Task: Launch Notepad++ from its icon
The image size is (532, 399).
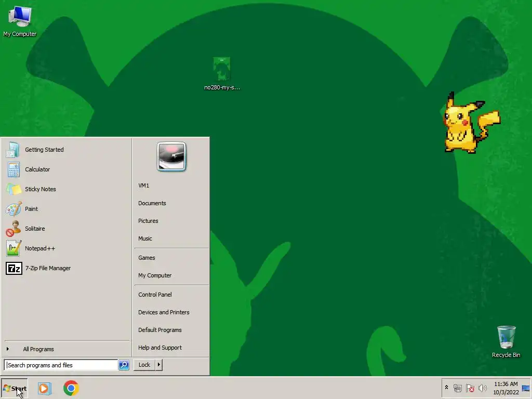Action: 14,248
